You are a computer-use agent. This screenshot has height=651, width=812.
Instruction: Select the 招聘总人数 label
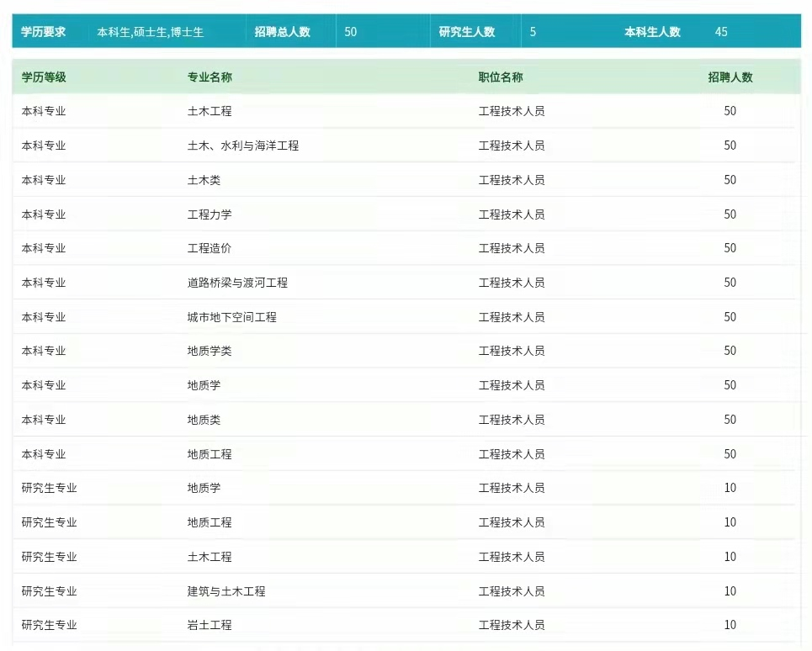[283, 32]
